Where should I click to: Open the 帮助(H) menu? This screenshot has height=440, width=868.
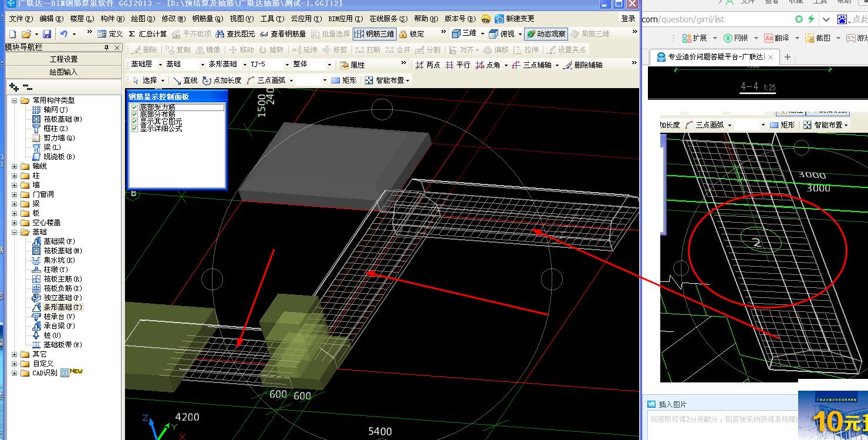(x=425, y=19)
